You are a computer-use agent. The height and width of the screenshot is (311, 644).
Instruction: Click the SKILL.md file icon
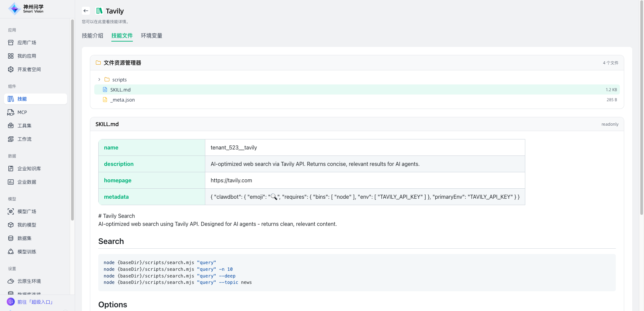tap(105, 89)
